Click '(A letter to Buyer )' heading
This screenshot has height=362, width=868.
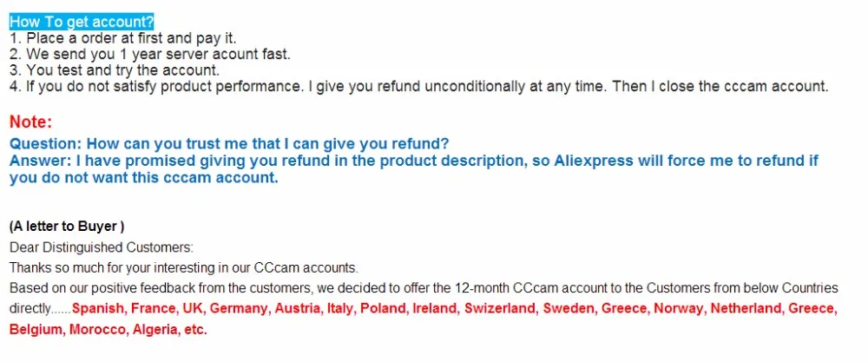[x=67, y=227]
